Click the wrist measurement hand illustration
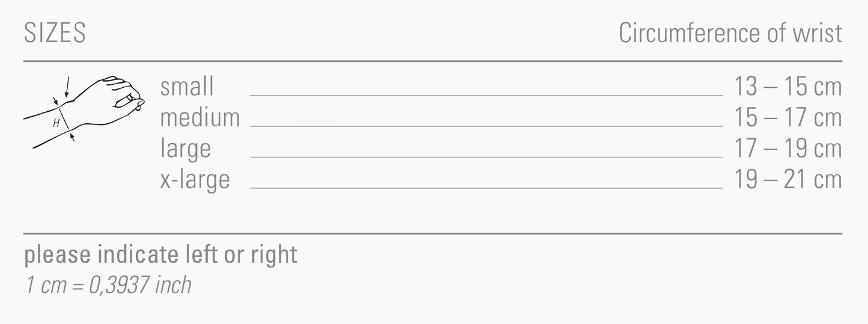This screenshot has height=324, width=868. pyautogui.click(x=84, y=111)
